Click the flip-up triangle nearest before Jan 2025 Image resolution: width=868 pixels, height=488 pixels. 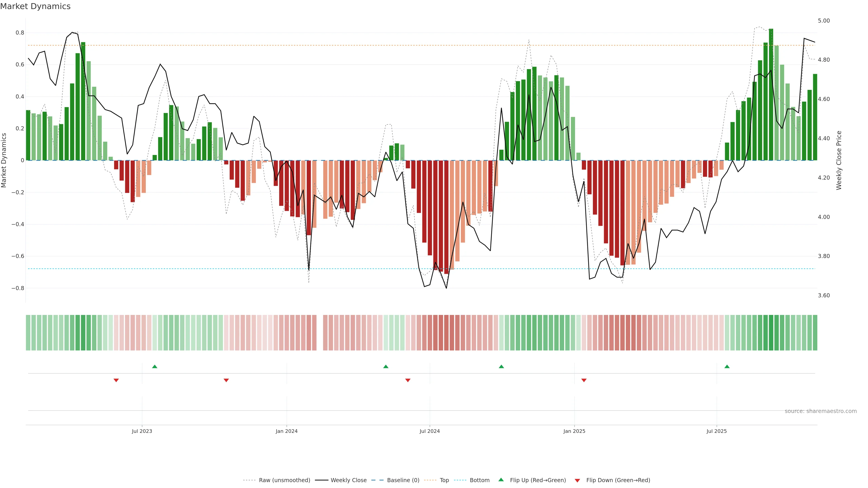pyautogui.click(x=501, y=366)
